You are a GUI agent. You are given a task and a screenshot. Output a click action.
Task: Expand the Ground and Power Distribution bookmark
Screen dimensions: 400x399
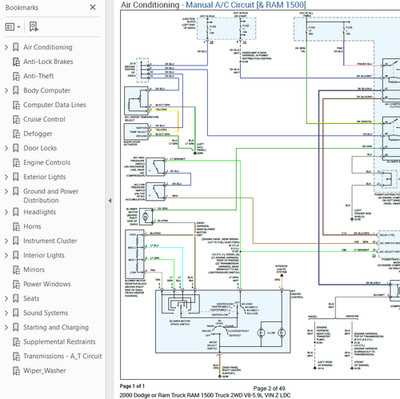6,191
